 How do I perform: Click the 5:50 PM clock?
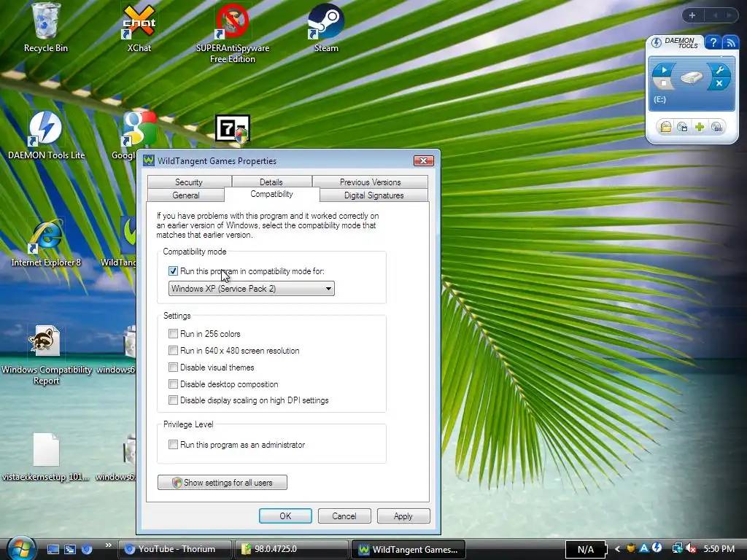tap(719, 549)
